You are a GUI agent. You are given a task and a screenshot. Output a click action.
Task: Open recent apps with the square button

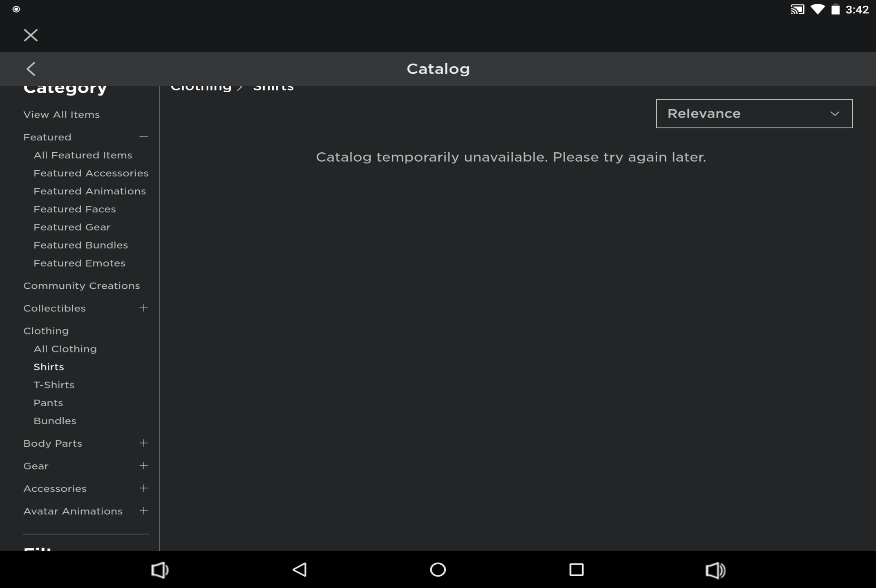tap(577, 570)
